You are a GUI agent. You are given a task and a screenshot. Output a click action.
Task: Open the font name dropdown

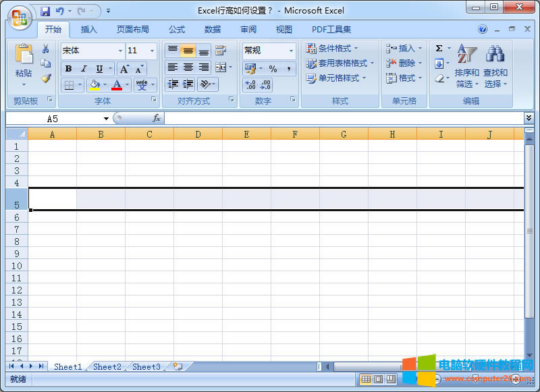coord(119,50)
